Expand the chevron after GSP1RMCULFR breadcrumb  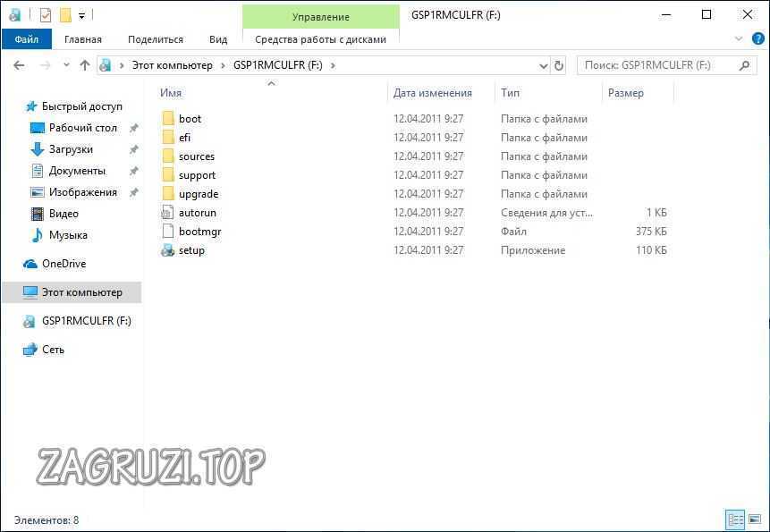coord(333,65)
